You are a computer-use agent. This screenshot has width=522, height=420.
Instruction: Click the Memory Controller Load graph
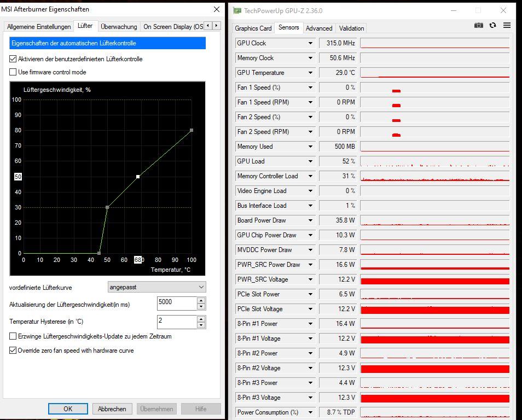pyautogui.click(x=435, y=176)
